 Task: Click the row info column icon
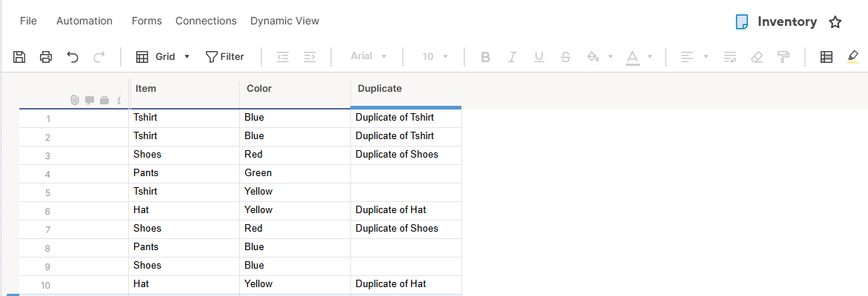(x=119, y=100)
